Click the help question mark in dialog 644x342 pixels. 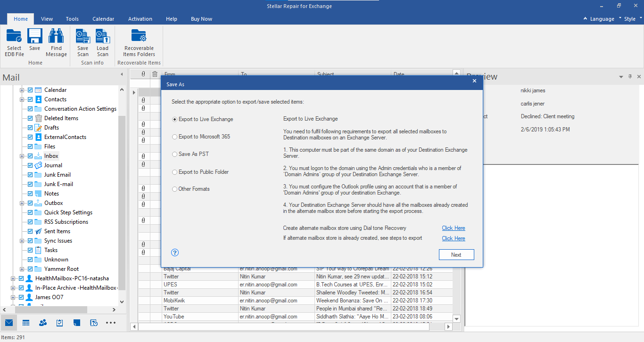(175, 252)
